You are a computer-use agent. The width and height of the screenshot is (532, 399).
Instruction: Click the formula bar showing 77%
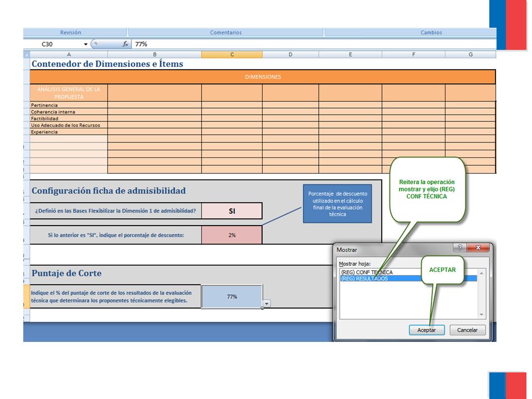click(314, 44)
